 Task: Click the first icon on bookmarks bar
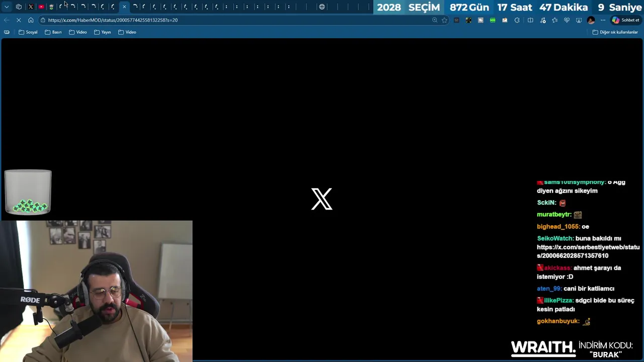pos(7,32)
